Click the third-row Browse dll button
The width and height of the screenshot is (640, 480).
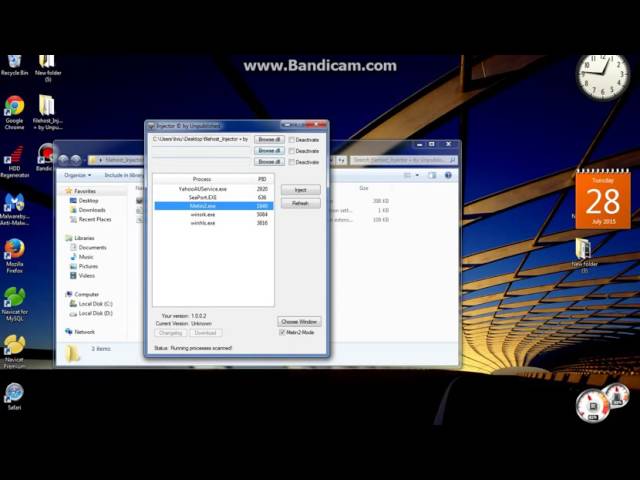[x=269, y=162]
